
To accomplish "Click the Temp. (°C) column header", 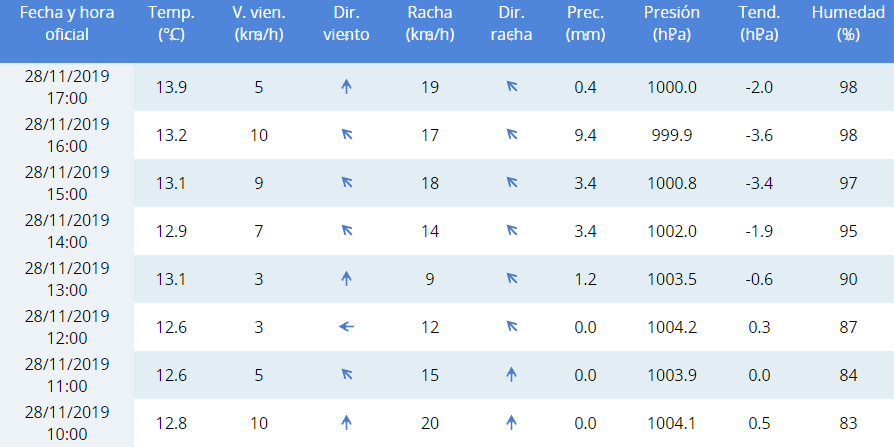I will (171, 24).
